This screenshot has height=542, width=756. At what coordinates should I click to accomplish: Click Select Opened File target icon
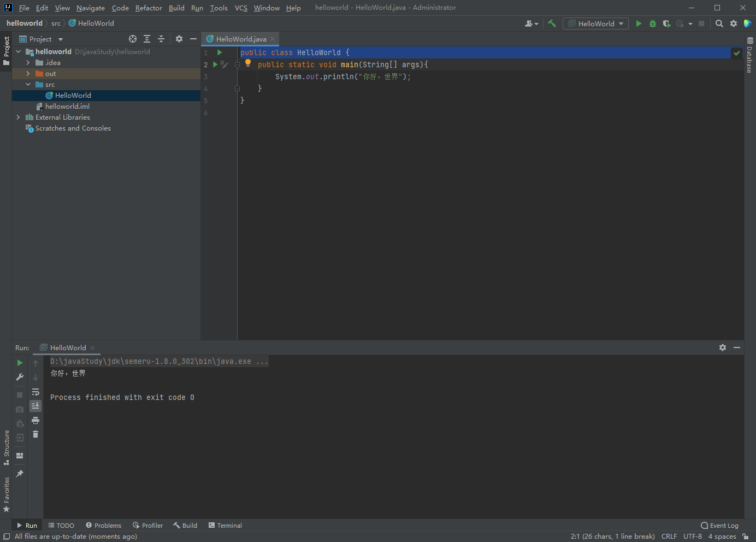[133, 39]
